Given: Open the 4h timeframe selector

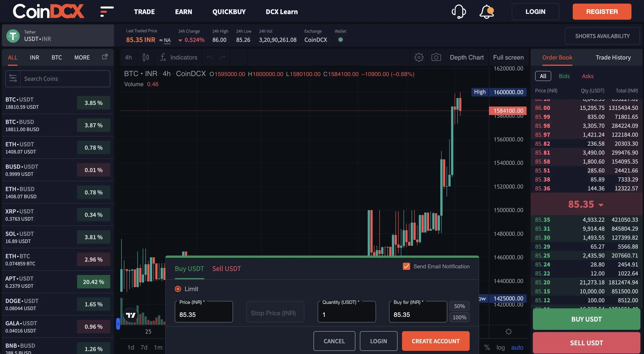Looking at the screenshot, I should pos(128,57).
